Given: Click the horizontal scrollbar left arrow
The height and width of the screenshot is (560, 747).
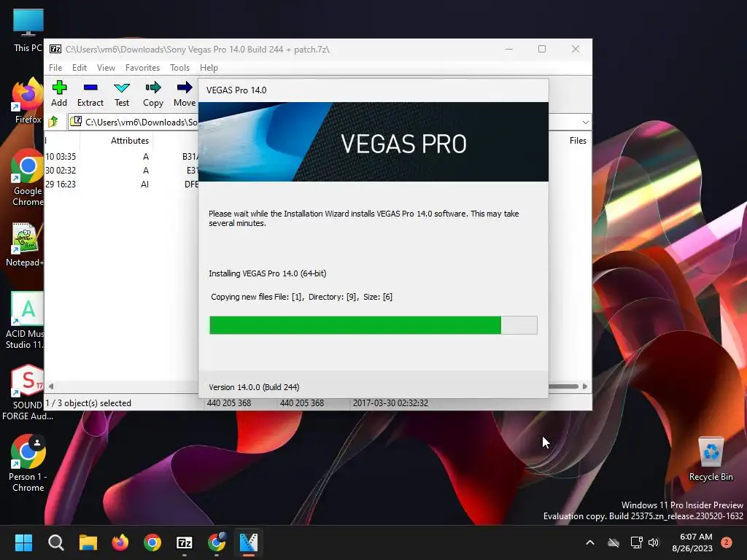Looking at the screenshot, I should [x=51, y=386].
